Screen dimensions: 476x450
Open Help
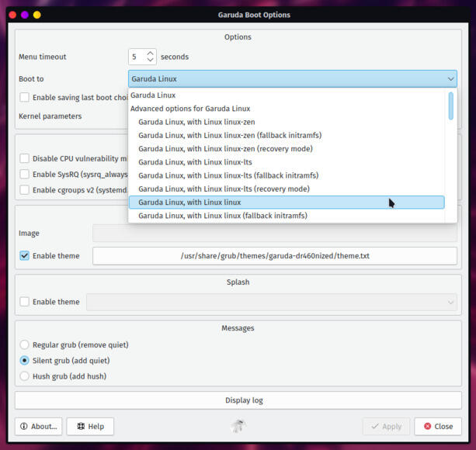(91, 427)
